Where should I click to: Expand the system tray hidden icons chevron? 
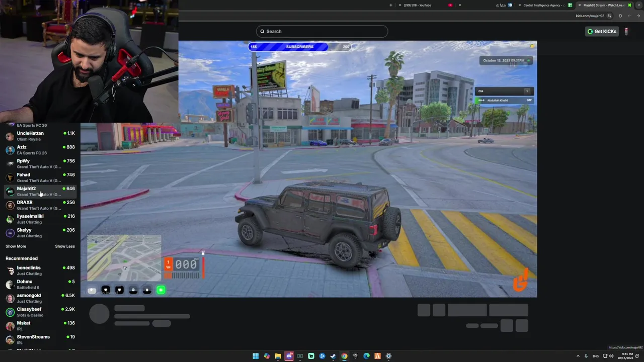pos(578,356)
